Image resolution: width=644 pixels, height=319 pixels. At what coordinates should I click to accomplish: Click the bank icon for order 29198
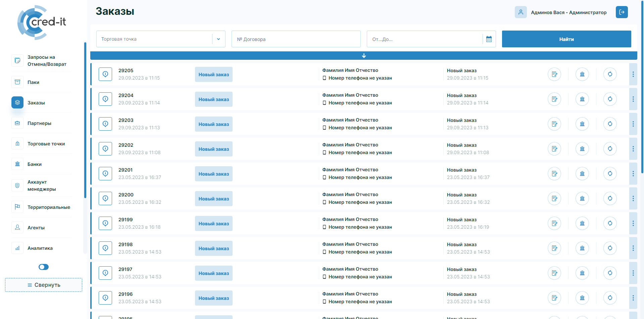click(582, 248)
